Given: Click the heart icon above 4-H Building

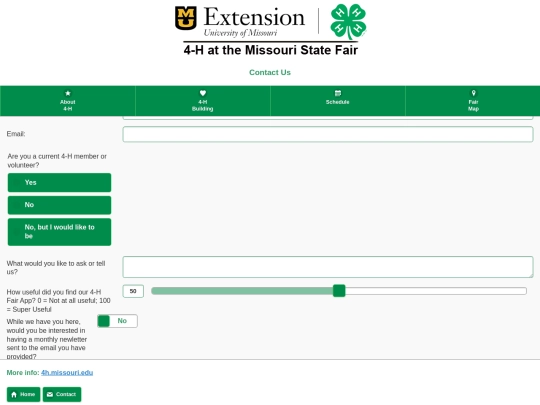Looking at the screenshot, I should [203, 93].
